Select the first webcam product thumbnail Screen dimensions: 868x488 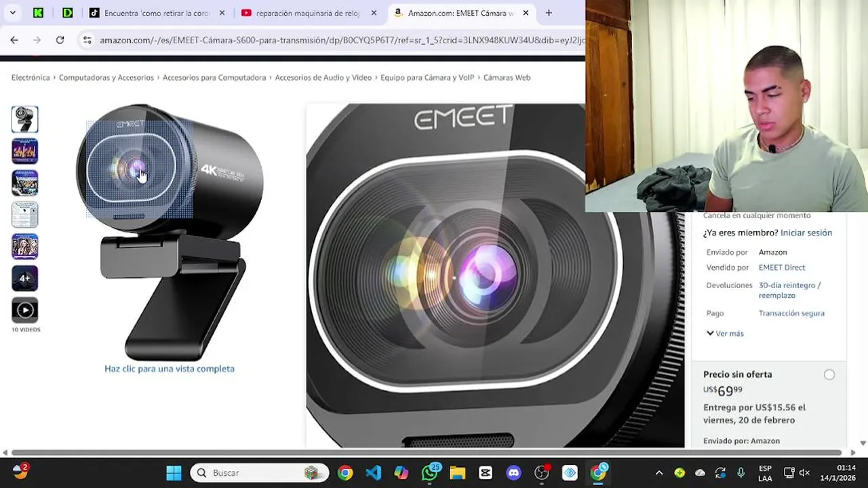(25, 119)
